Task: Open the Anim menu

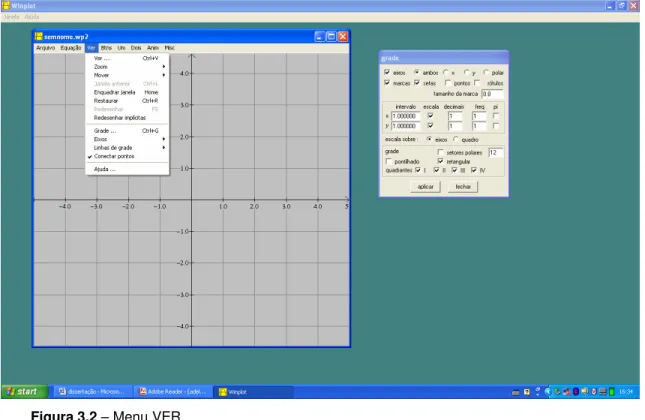Action: pyautogui.click(x=153, y=48)
